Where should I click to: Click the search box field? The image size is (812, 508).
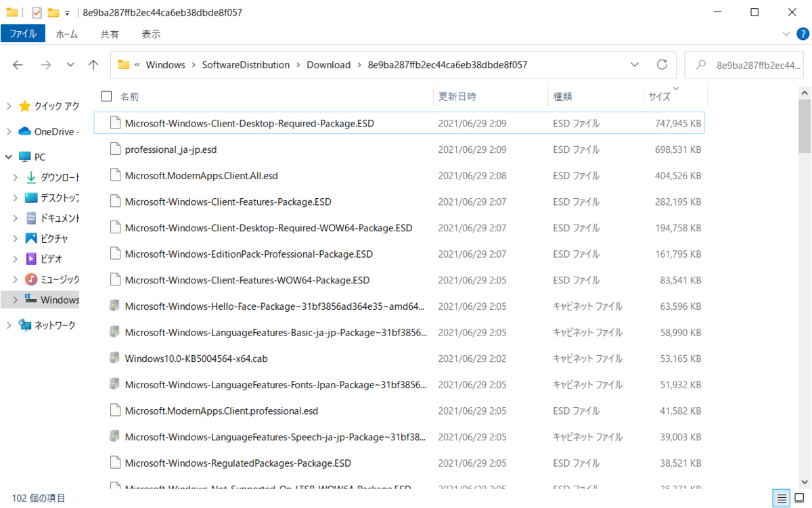tap(744, 65)
